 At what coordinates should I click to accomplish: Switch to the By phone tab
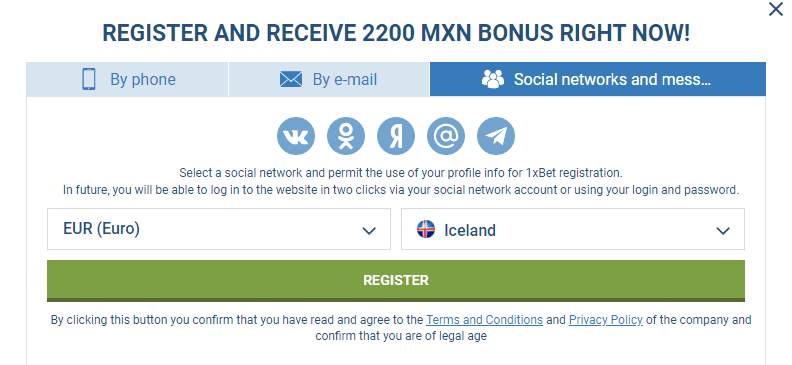tap(127, 79)
